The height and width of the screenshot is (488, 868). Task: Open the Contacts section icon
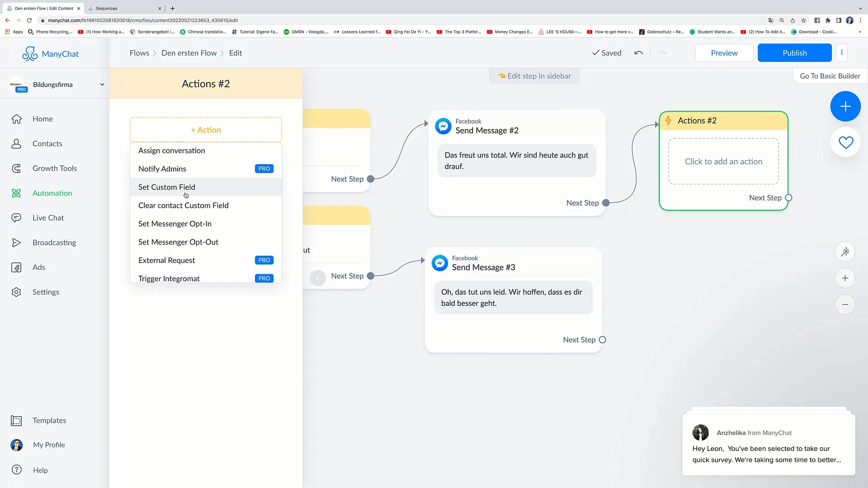point(16,143)
